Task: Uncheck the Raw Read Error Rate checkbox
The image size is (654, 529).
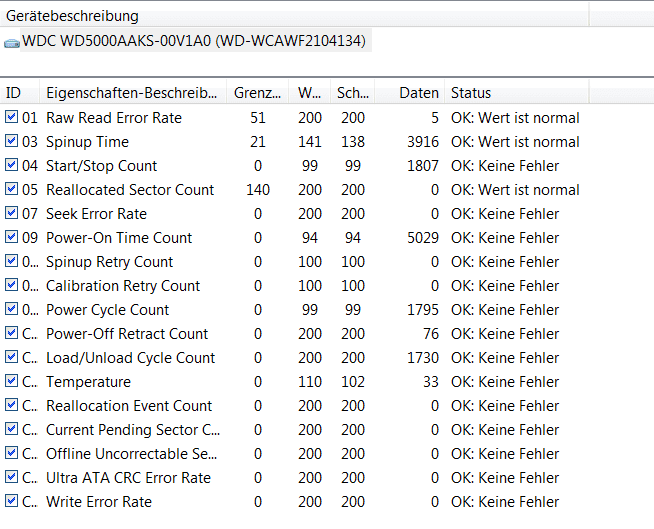Action: click(11, 117)
